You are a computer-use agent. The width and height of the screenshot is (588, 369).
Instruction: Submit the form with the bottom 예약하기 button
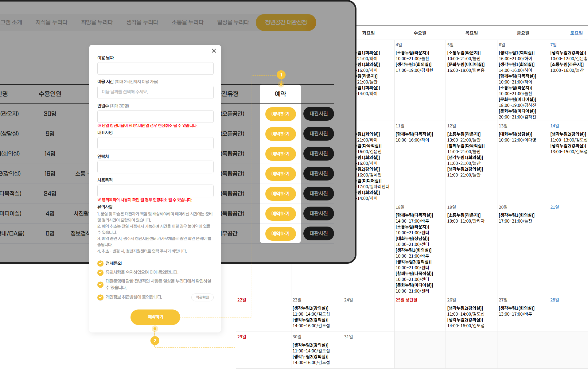pos(155,317)
